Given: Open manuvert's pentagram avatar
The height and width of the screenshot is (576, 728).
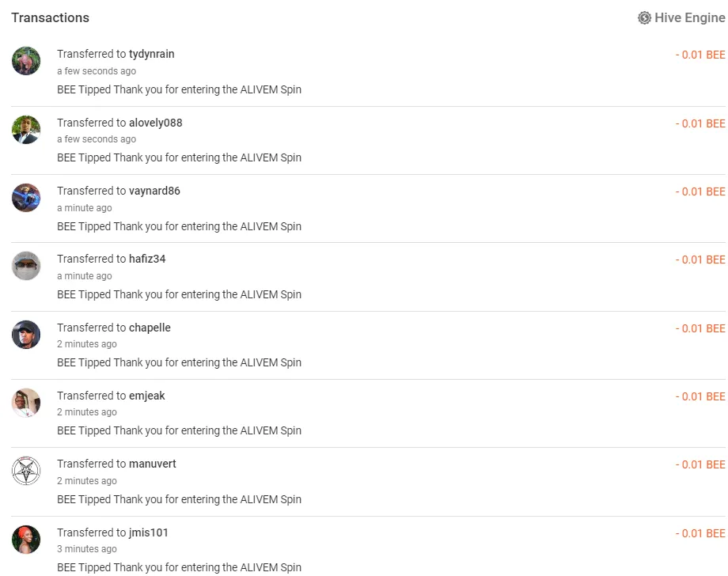Looking at the screenshot, I should (26, 471).
